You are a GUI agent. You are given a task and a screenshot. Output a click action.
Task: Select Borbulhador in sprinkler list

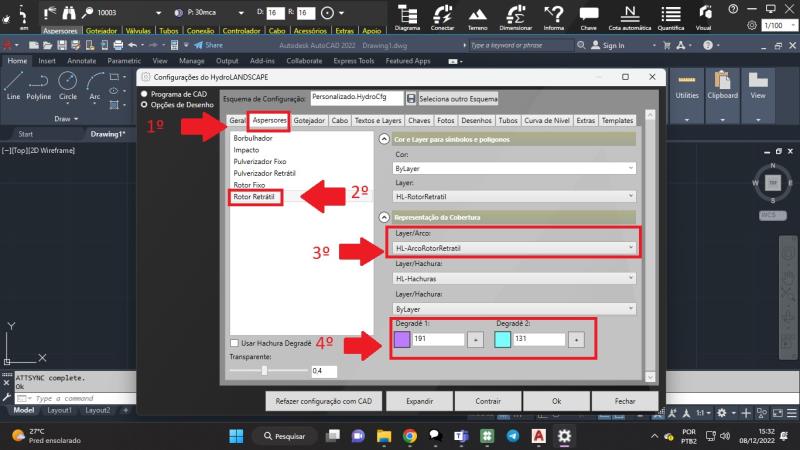(x=253, y=138)
